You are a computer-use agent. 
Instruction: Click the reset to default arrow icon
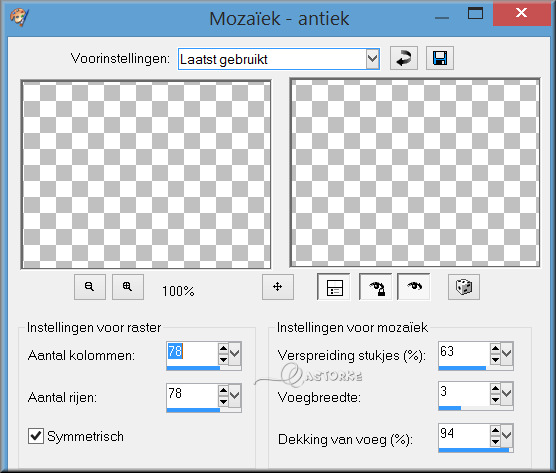click(404, 58)
